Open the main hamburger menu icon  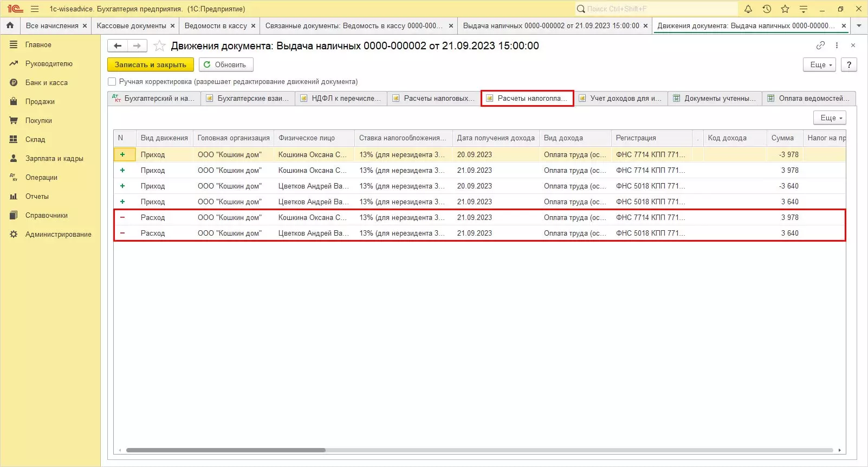pyautogui.click(x=35, y=9)
